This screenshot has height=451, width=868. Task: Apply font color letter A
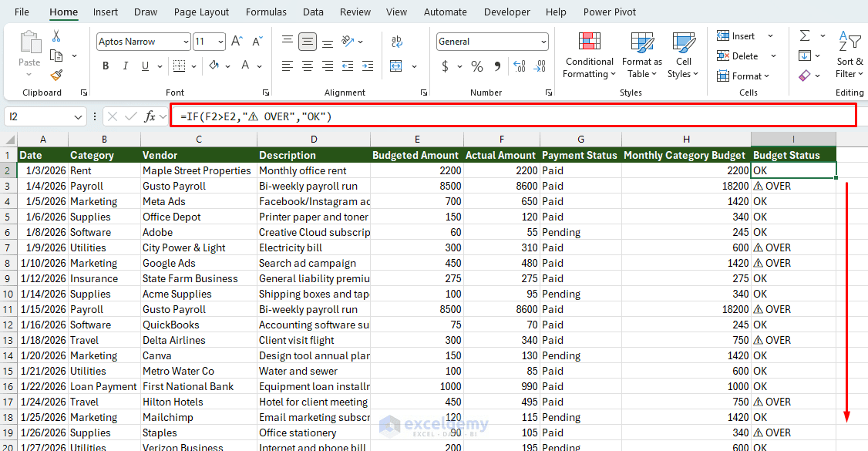click(245, 66)
